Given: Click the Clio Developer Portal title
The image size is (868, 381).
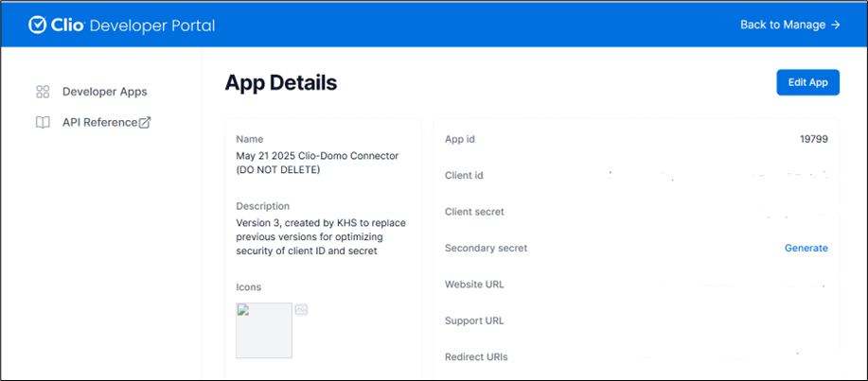Looking at the screenshot, I should pyautogui.click(x=122, y=25).
